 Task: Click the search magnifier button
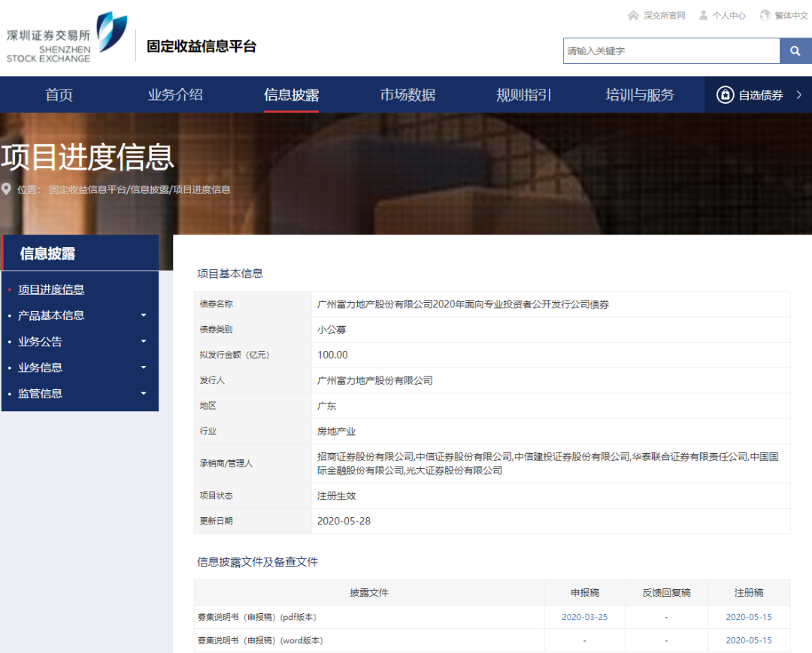point(795,50)
